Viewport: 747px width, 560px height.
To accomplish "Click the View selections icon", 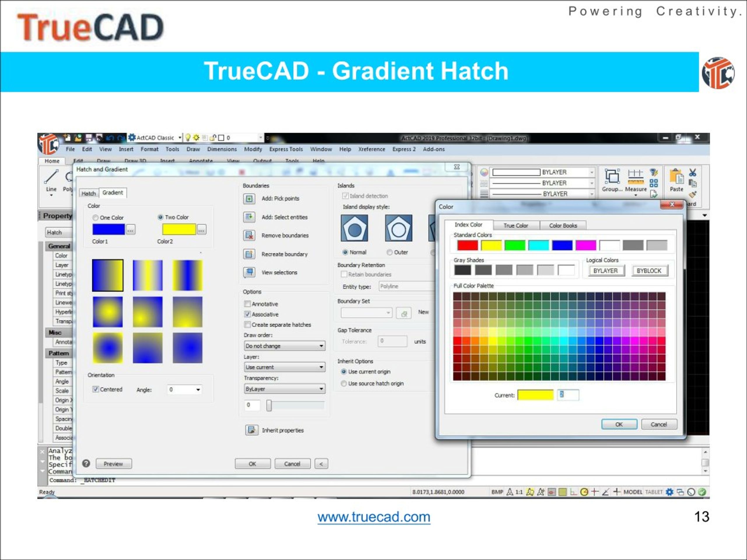I will click(249, 272).
